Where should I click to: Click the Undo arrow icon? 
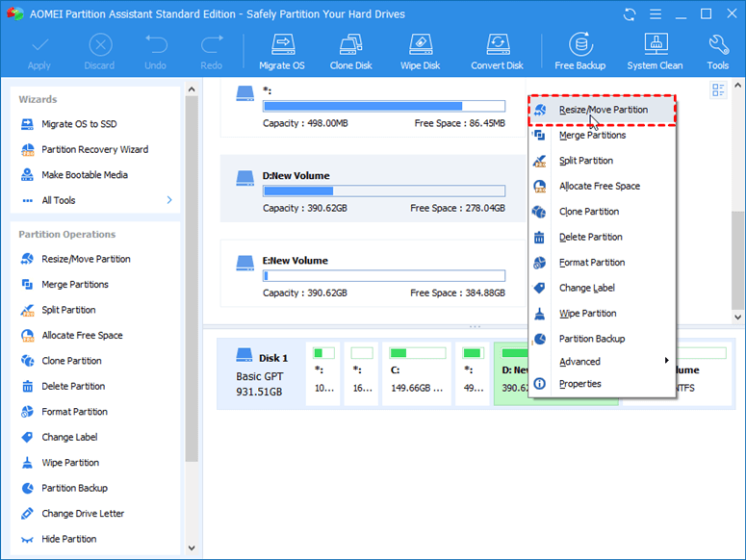click(x=156, y=44)
